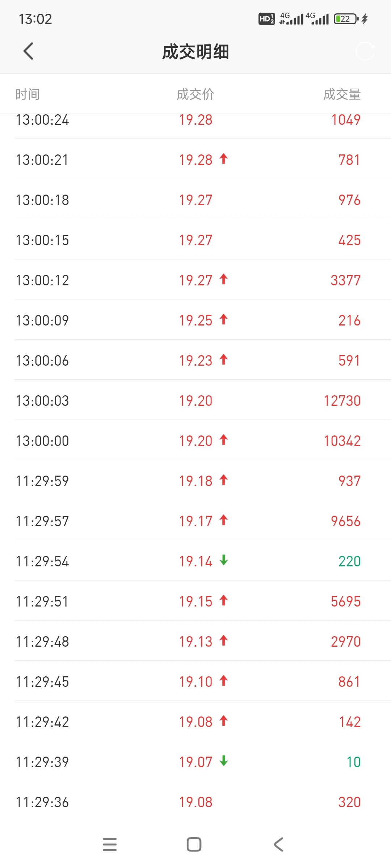Tap the back arrow in header
The width and height of the screenshot is (391, 868).
pos(28,51)
